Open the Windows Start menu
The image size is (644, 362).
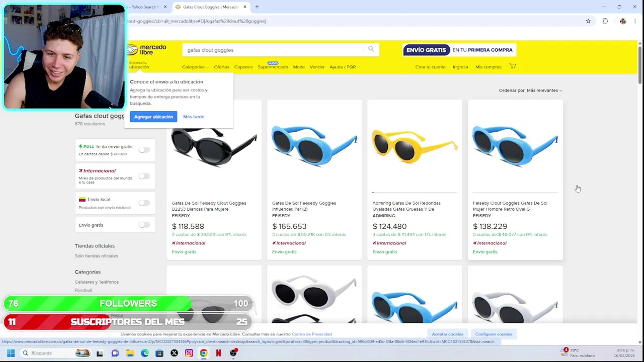pos(11,353)
